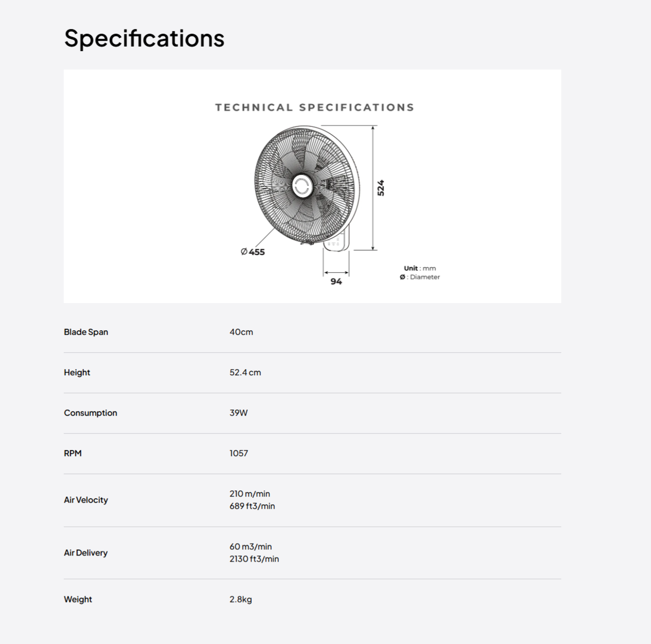Select the 1057 RPM value
Viewport: 651px width, 644px height.
click(x=238, y=453)
